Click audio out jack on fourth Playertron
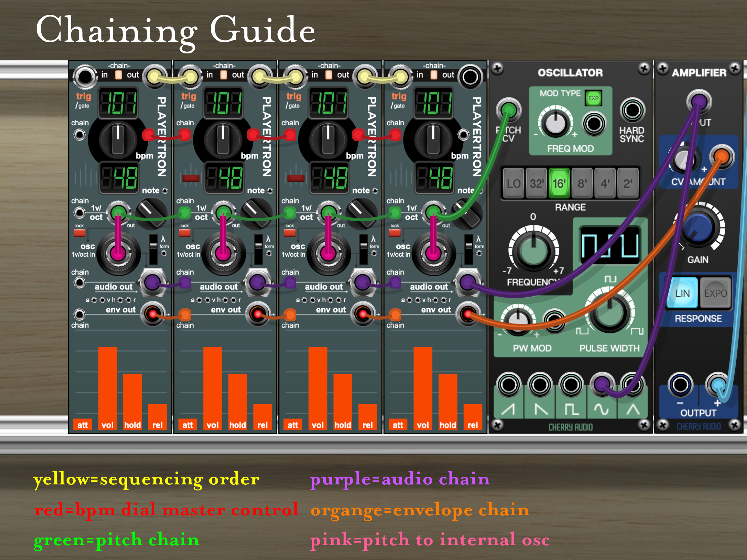 pyautogui.click(x=468, y=283)
